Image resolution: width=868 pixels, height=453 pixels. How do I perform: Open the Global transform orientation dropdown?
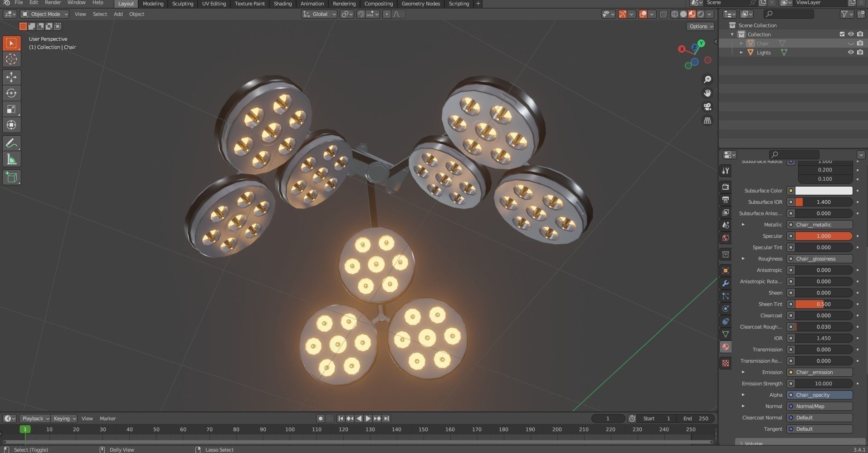click(320, 14)
